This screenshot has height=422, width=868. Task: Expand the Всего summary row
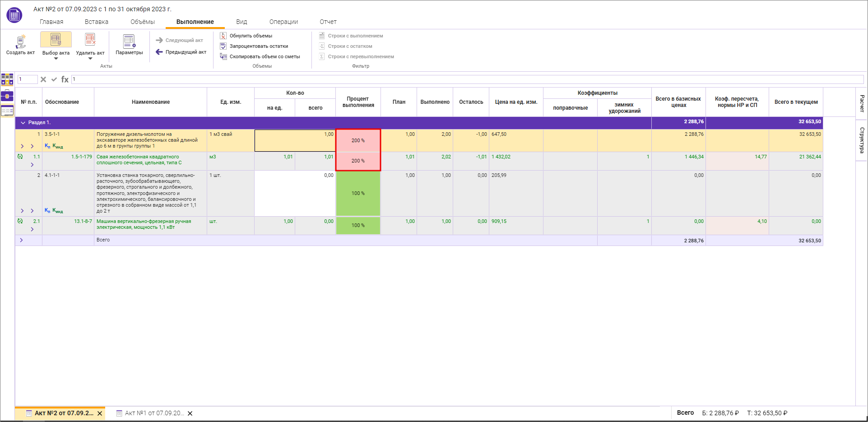[21, 240]
